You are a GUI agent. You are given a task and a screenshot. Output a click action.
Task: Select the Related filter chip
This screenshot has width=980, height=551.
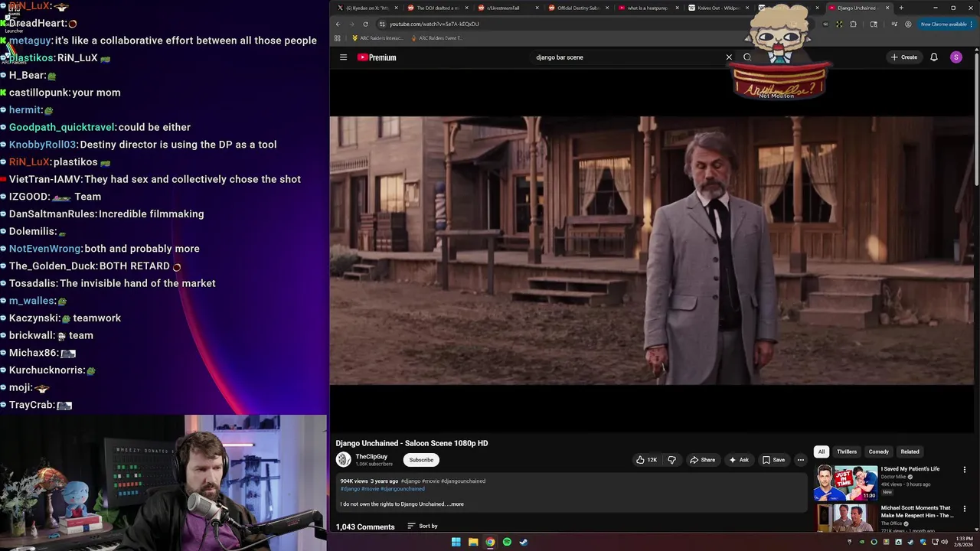click(x=910, y=452)
